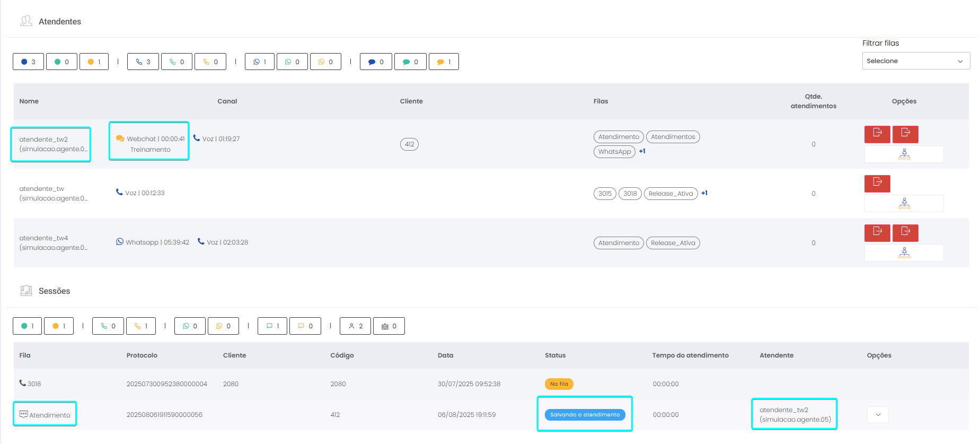Click the Release_Ativa tag for atendente_tw
This screenshot has height=444, width=980.
click(670, 194)
